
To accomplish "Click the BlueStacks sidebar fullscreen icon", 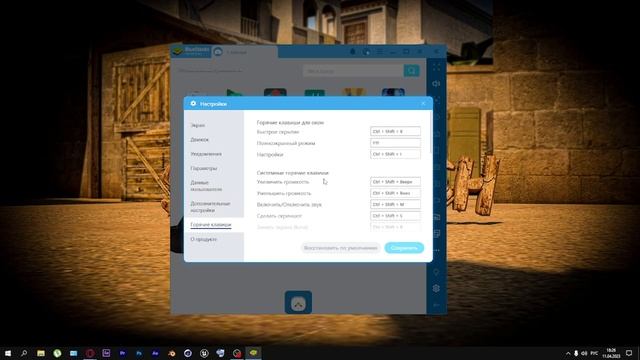I will click(x=436, y=67).
